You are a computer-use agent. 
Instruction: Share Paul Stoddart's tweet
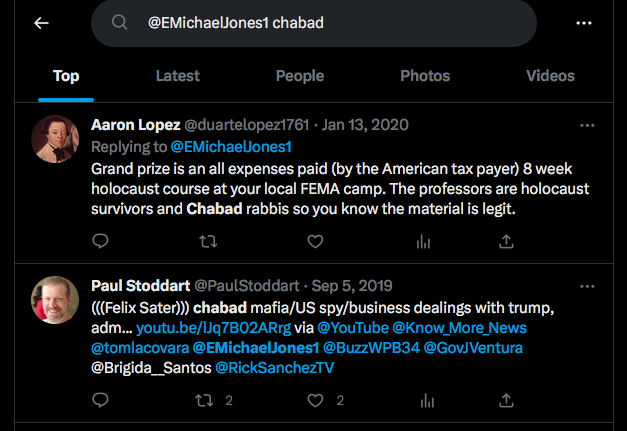[507, 400]
